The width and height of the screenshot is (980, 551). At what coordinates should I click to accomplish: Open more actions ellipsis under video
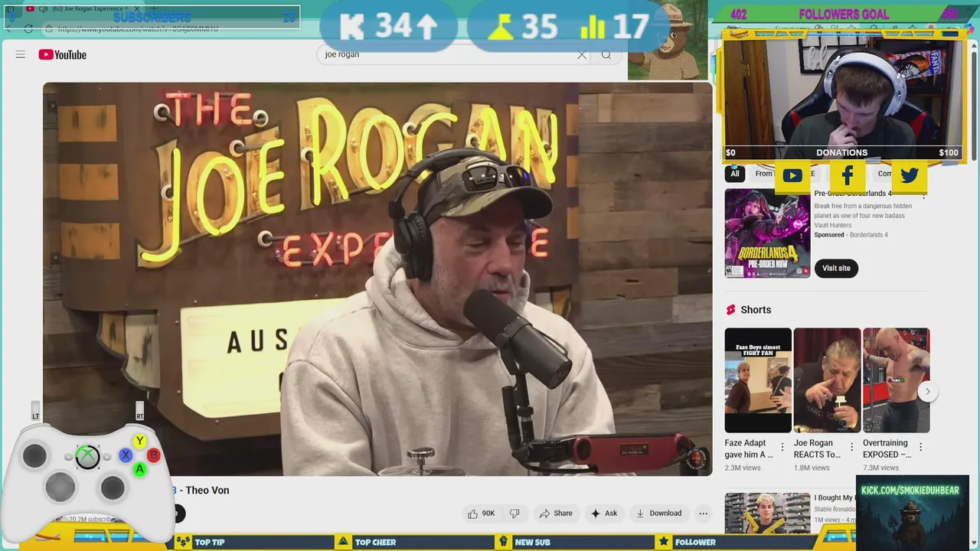click(703, 514)
